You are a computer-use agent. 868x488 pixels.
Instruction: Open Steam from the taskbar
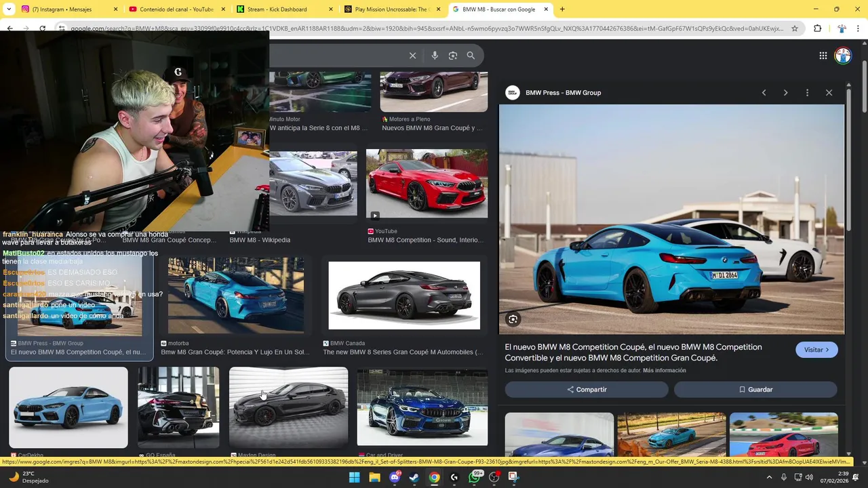coord(414,477)
